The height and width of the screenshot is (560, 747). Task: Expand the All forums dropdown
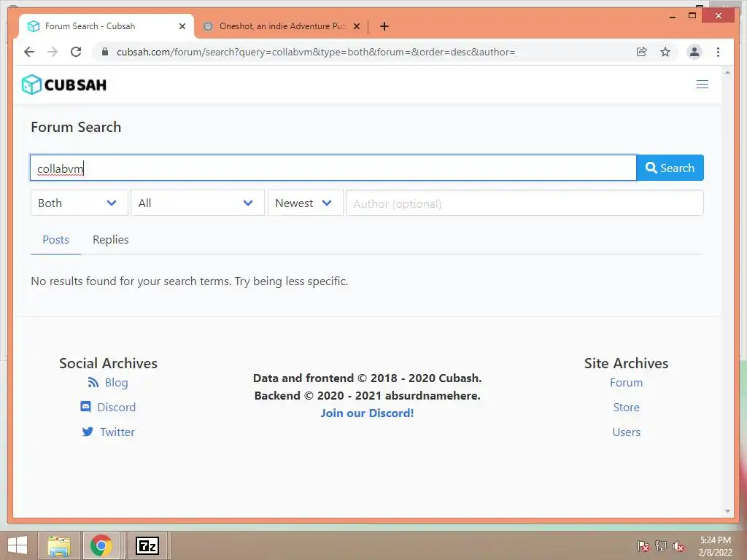pyautogui.click(x=197, y=203)
